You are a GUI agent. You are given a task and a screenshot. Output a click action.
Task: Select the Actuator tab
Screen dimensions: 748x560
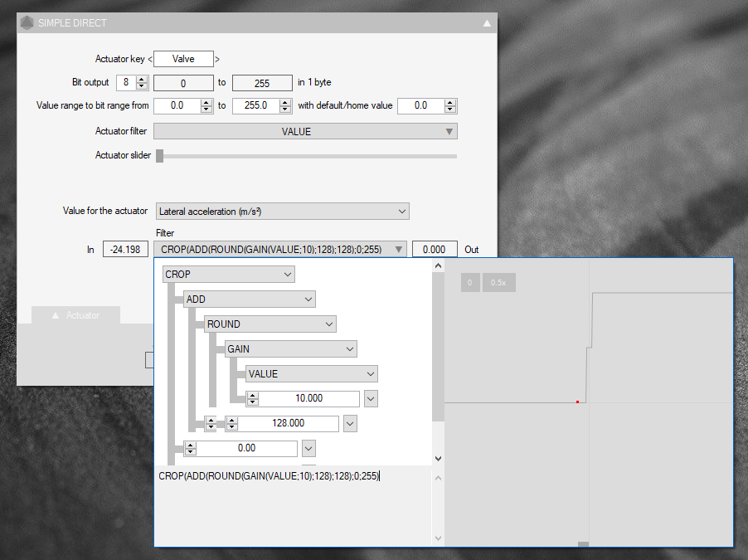75,315
